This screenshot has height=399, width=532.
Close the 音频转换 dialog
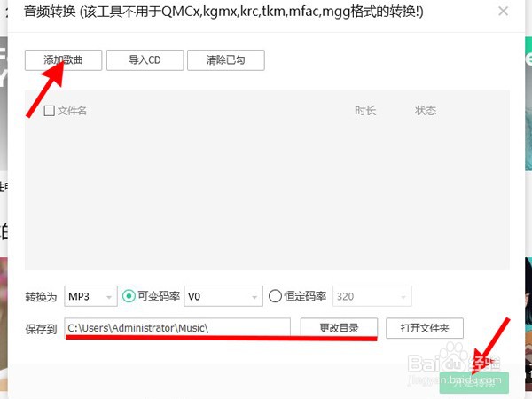503,12
